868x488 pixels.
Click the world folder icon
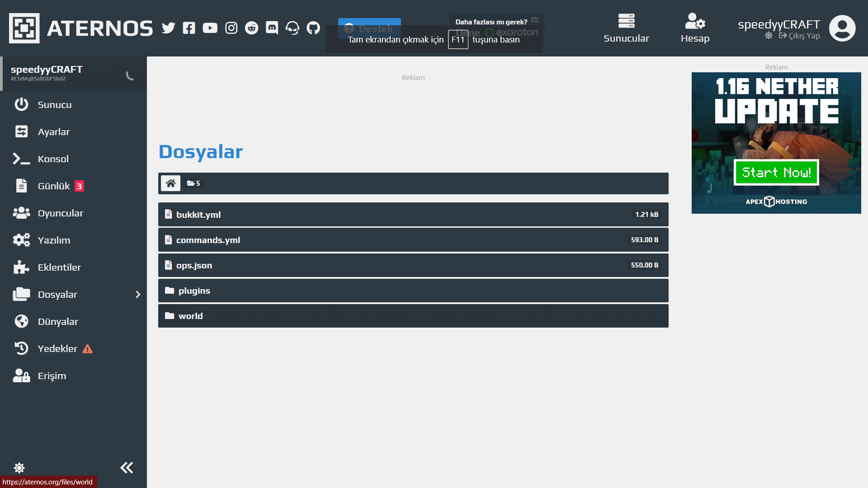(x=170, y=315)
